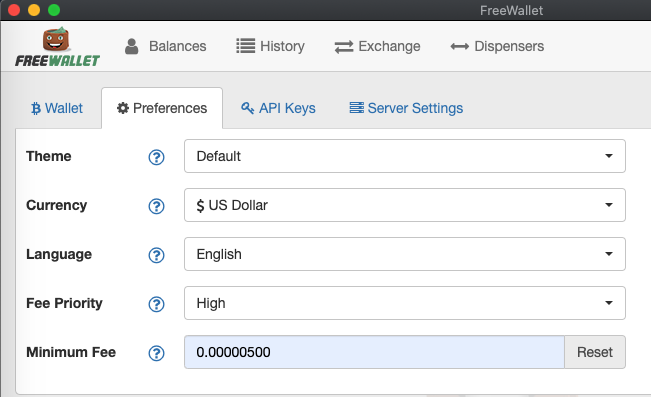
Task: Click the History list icon
Action: pyautogui.click(x=245, y=46)
